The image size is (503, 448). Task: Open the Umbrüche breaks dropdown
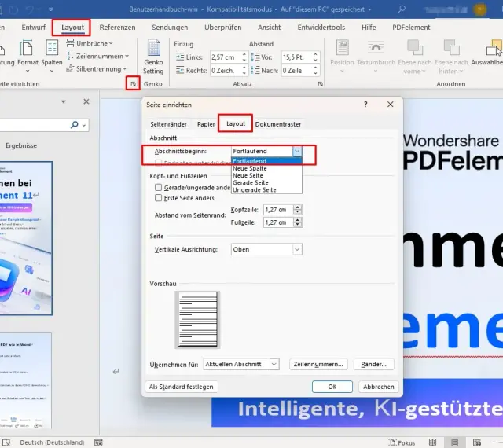coord(90,43)
